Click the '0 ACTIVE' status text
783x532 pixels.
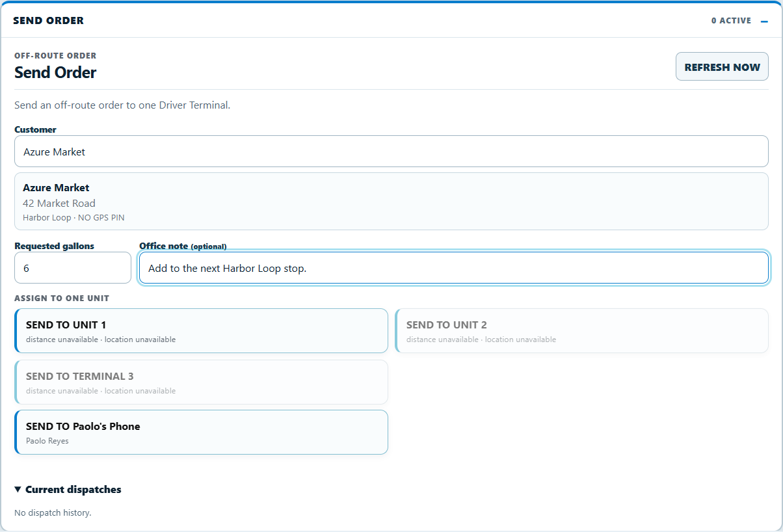731,21
